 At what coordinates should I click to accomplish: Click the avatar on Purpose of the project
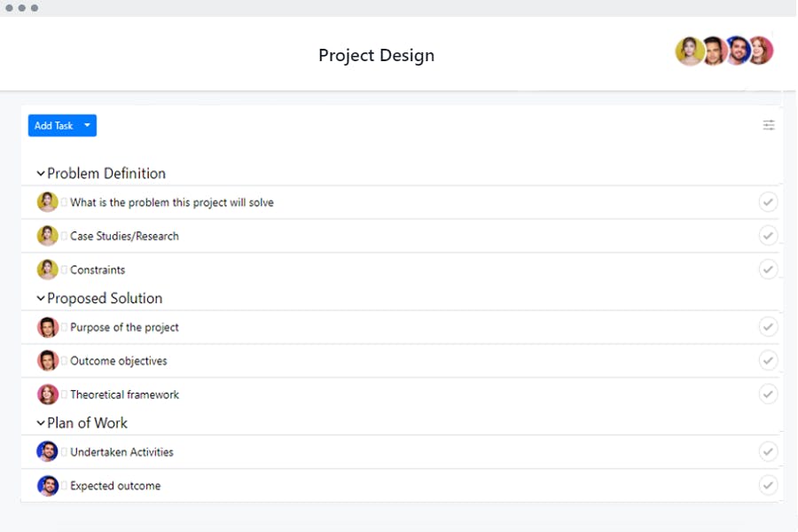47,326
